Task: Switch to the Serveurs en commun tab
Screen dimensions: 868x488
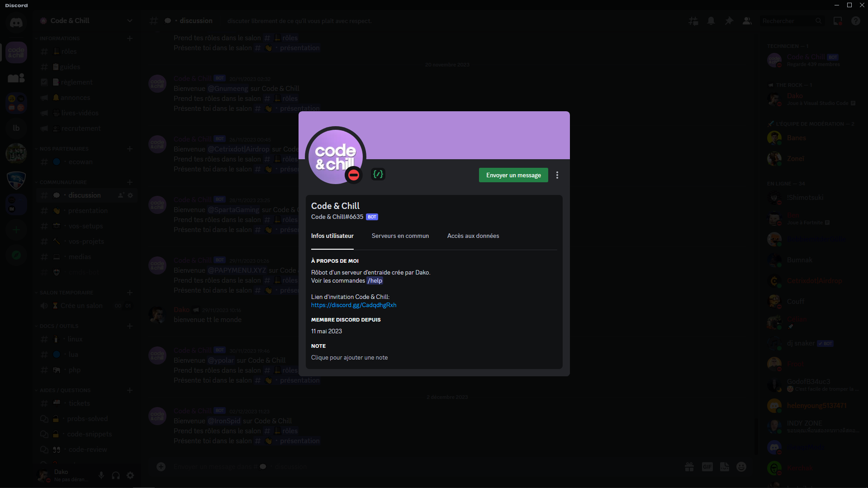Action: click(x=400, y=236)
